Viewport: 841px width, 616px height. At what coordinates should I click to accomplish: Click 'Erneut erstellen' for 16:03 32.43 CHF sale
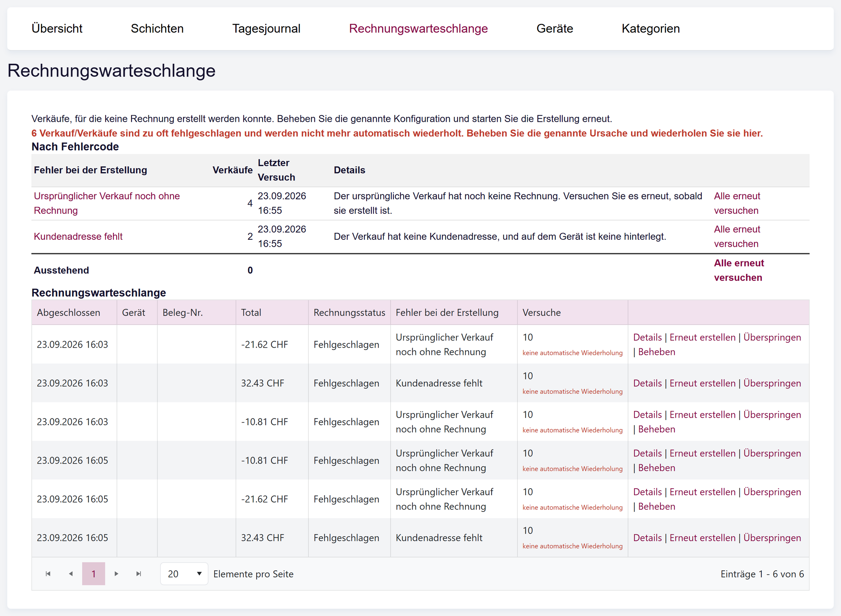[x=703, y=383]
